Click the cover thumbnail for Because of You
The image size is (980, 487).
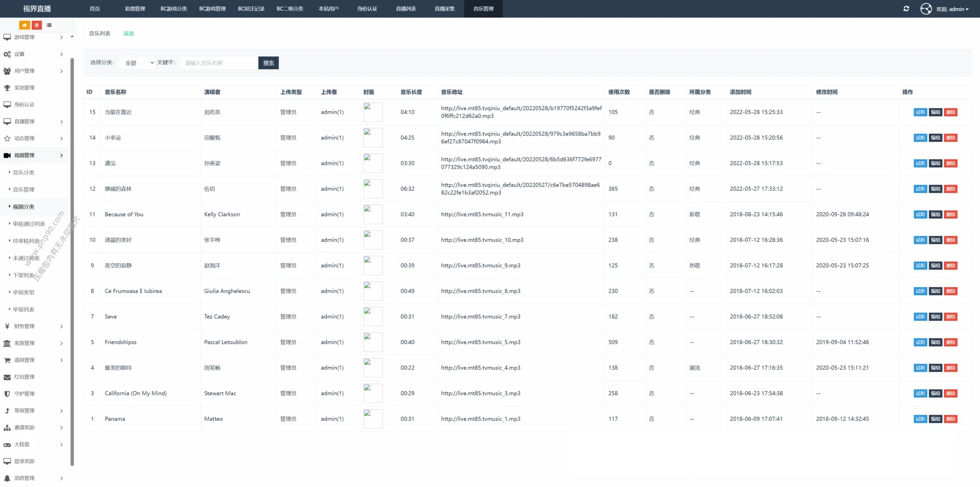coord(372,214)
